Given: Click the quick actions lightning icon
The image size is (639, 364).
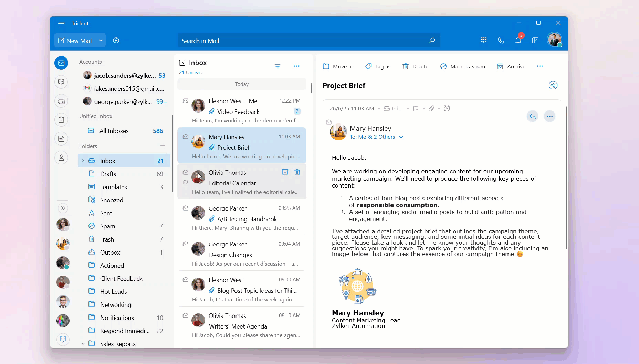Looking at the screenshot, I should coord(116,41).
